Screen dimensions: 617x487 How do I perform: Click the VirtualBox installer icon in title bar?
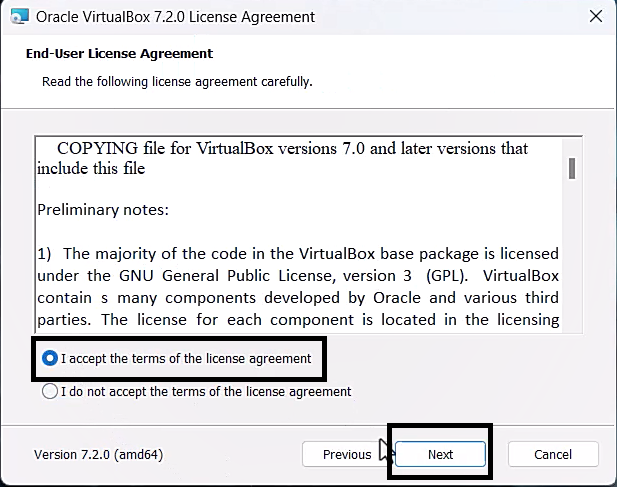point(18,17)
